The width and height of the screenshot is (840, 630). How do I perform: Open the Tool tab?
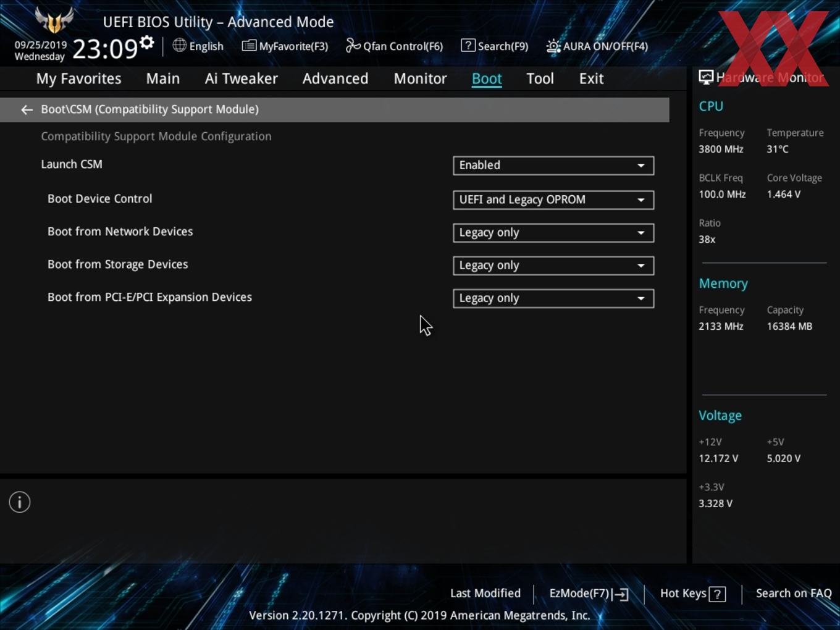pos(540,78)
